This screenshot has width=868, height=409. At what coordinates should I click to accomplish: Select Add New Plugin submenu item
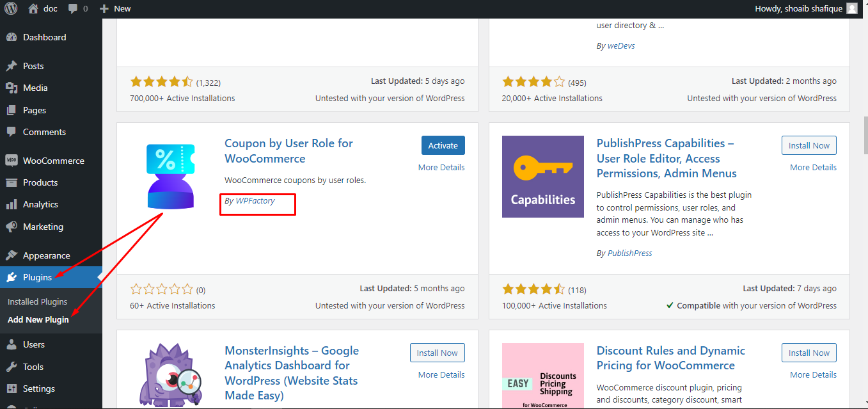coord(38,319)
